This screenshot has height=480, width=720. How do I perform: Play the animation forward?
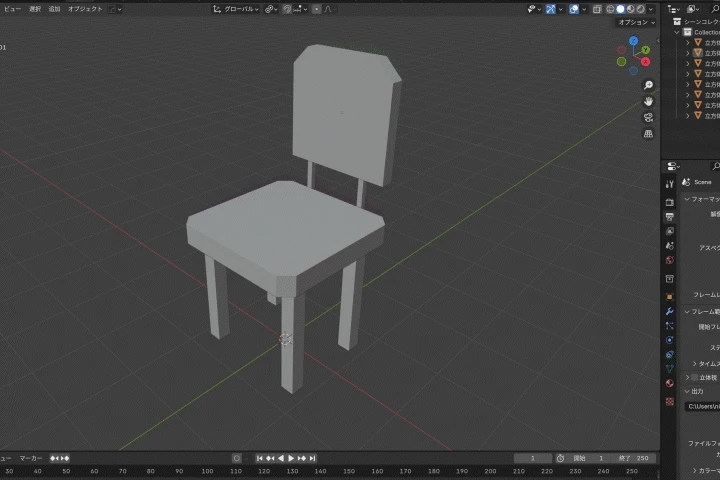click(291, 458)
